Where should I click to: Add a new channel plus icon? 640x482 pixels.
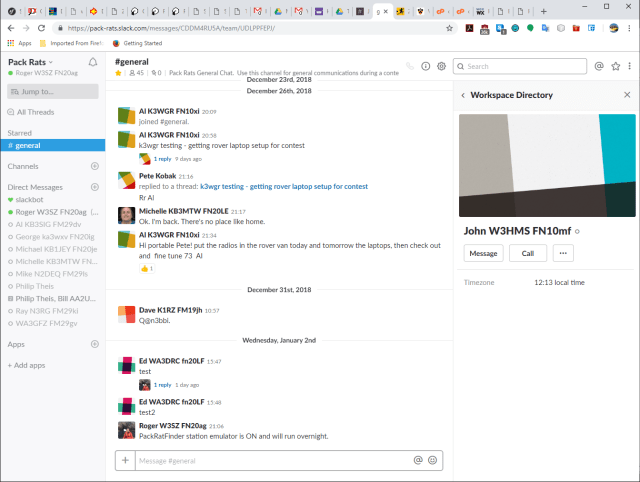(95, 166)
